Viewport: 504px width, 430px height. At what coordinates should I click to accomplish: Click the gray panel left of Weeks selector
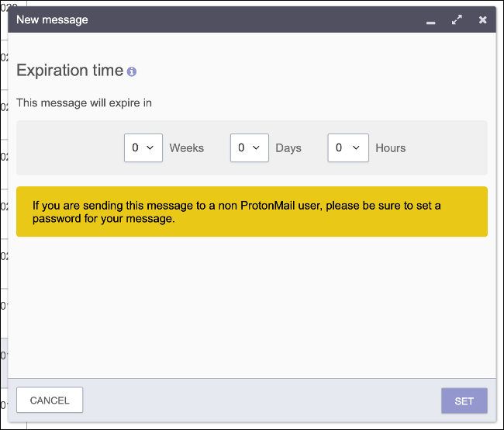click(x=70, y=147)
